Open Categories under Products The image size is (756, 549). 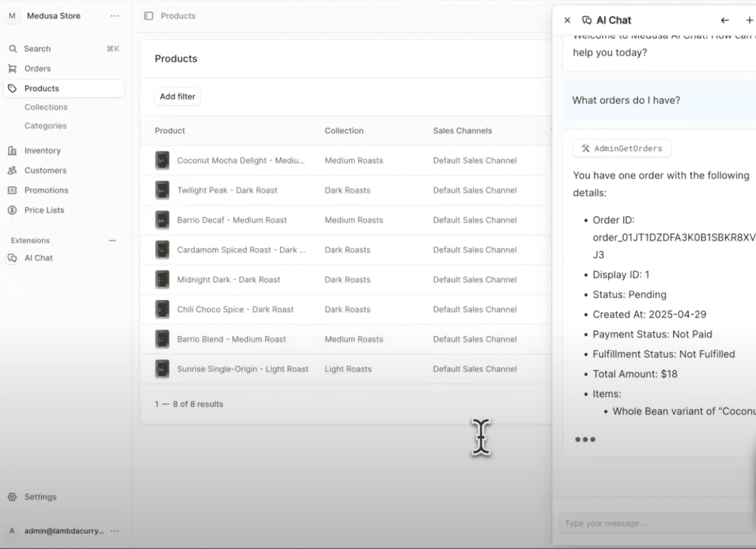click(x=45, y=126)
